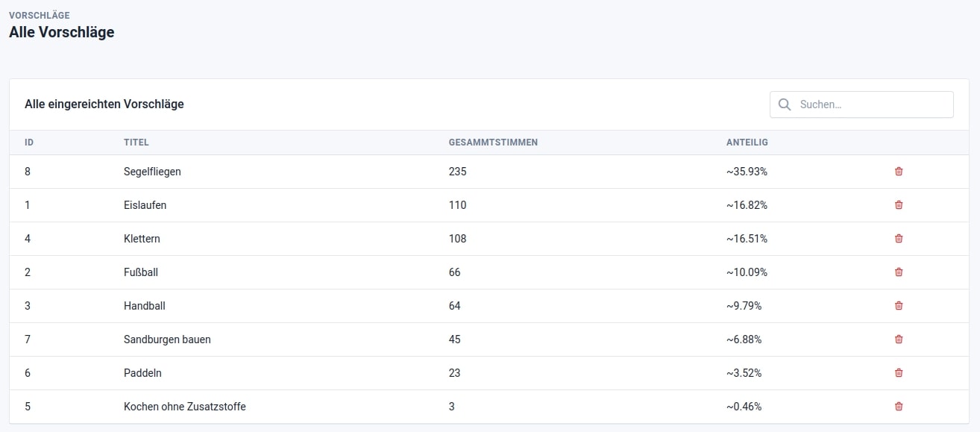Viewport: 980px width, 432px height.
Task: Delete the Segelfliegen entry via trash icon
Action: click(x=898, y=172)
